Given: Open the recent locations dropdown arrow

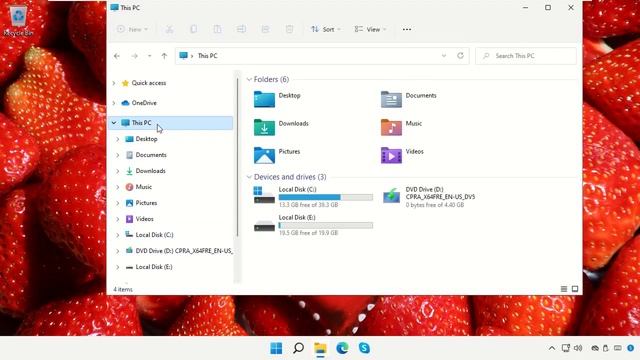Looking at the screenshot, I should coord(149,56).
